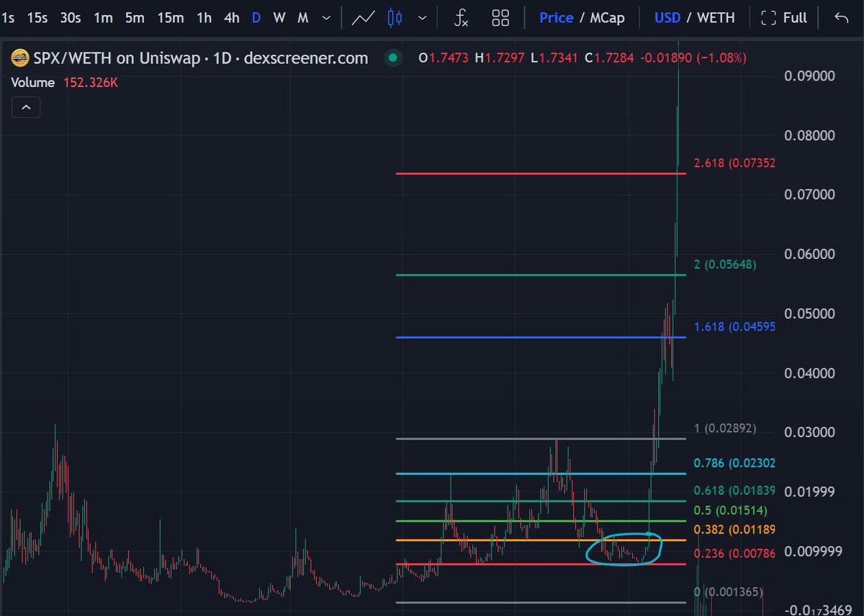Screen dimensions: 864x616
Task: Click the 0.09000 price axis label
Action: (x=809, y=76)
